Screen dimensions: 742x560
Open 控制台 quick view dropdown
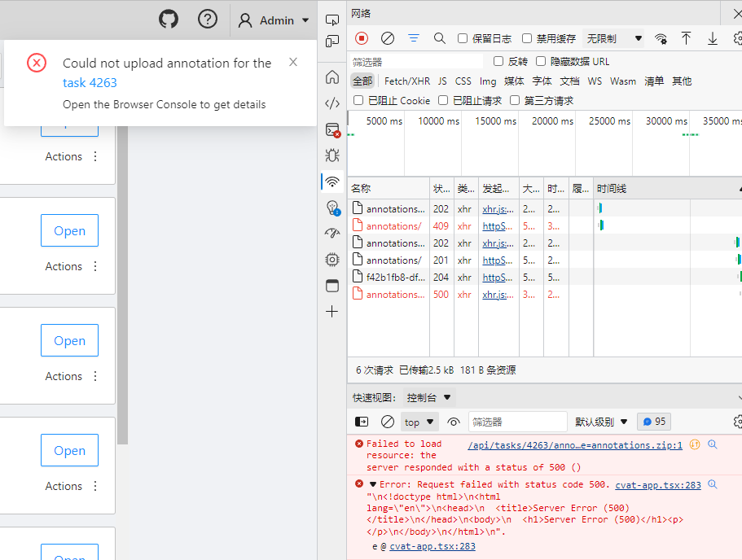click(x=429, y=397)
